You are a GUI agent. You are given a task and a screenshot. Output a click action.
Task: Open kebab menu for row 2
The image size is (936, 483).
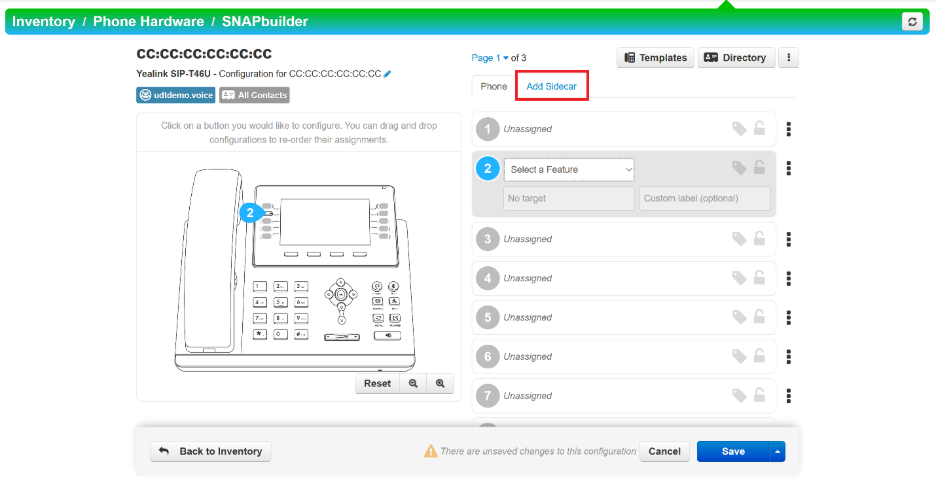tap(789, 168)
